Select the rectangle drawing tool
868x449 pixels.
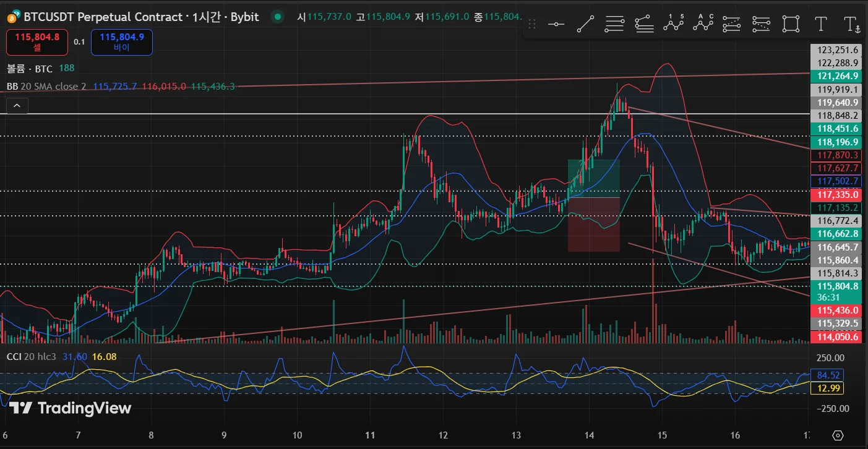791,25
